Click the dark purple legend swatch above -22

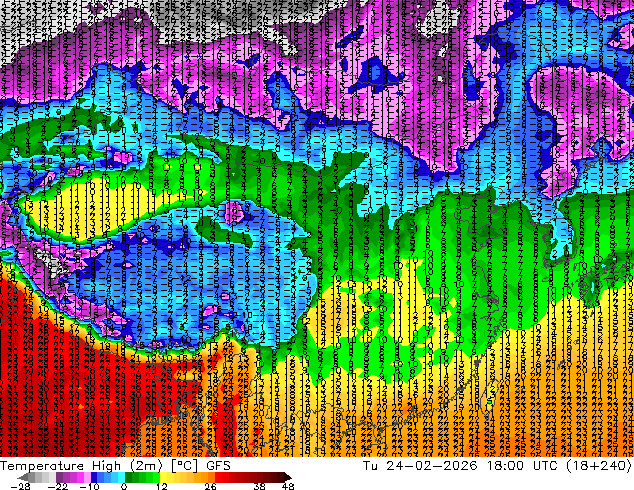[59, 477]
